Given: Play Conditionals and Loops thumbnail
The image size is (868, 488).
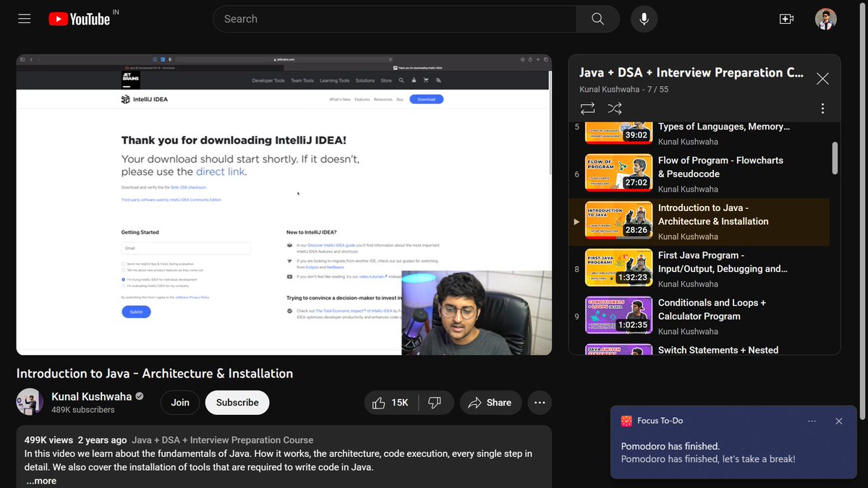Looking at the screenshot, I should pos(618,316).
